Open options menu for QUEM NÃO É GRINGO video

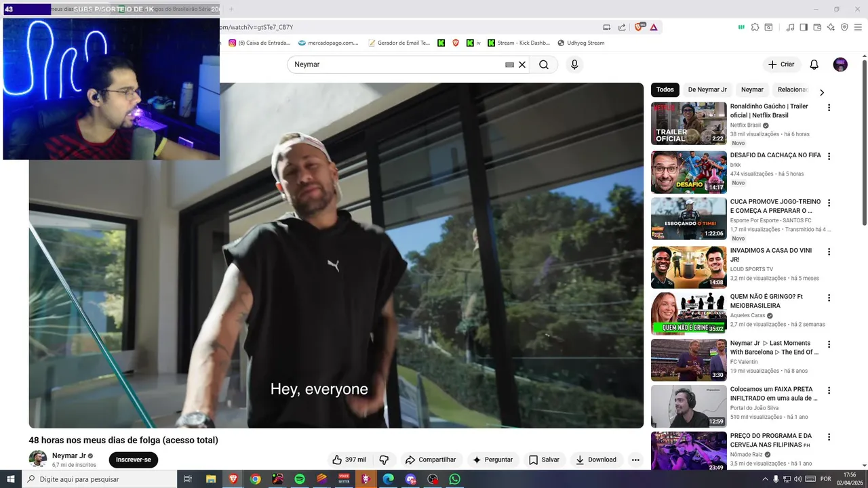click(x=829, y=298)
